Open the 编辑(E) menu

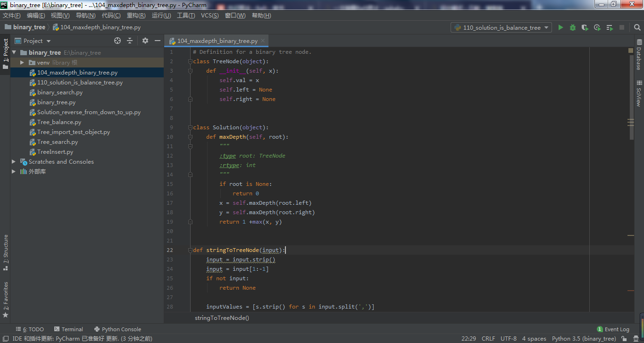(36, 16)
